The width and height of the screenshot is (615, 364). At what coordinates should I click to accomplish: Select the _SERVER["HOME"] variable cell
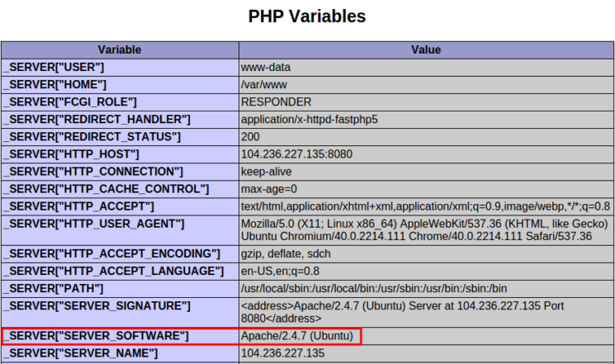(x=120, y=85)
